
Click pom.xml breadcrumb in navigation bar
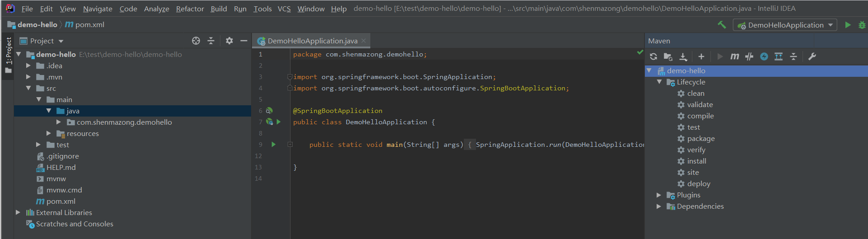85,25
